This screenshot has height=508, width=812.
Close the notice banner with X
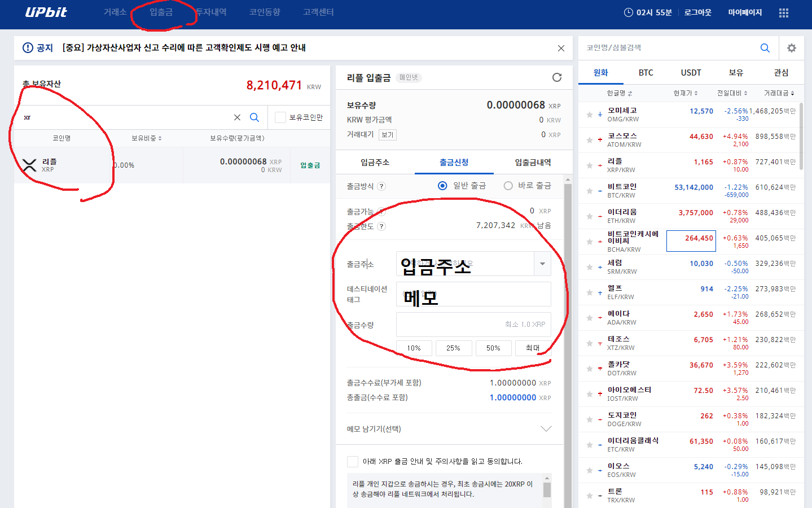pos(561,48)
